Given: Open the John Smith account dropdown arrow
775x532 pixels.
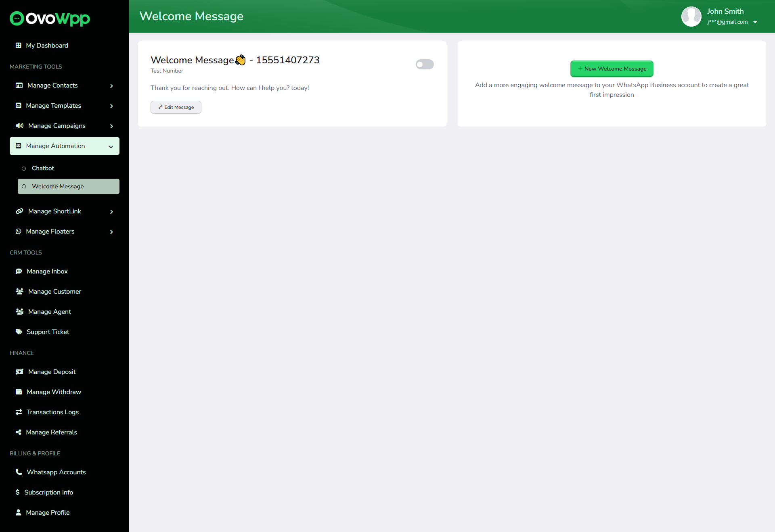Looking at the screenshot, I should coord(755,22).
